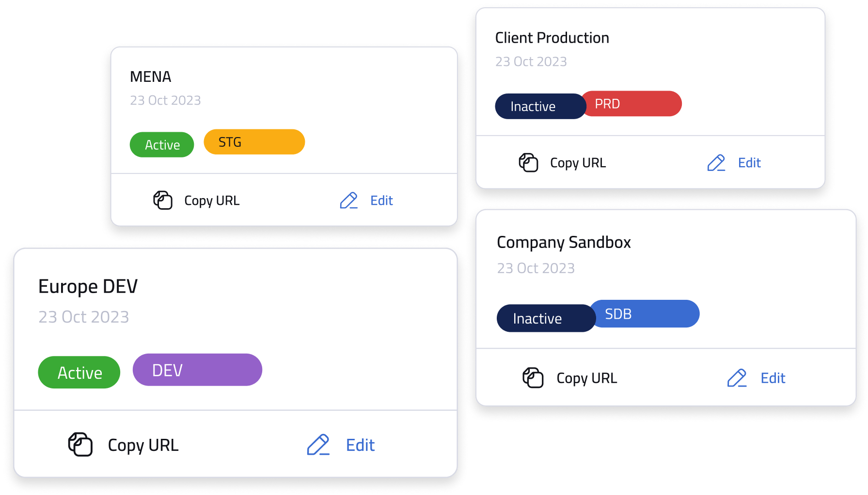The width and height of the screenshot is (868, 495).
Task: Click copy icon on Company Sandbox card
Action: [x=533, y=378]
